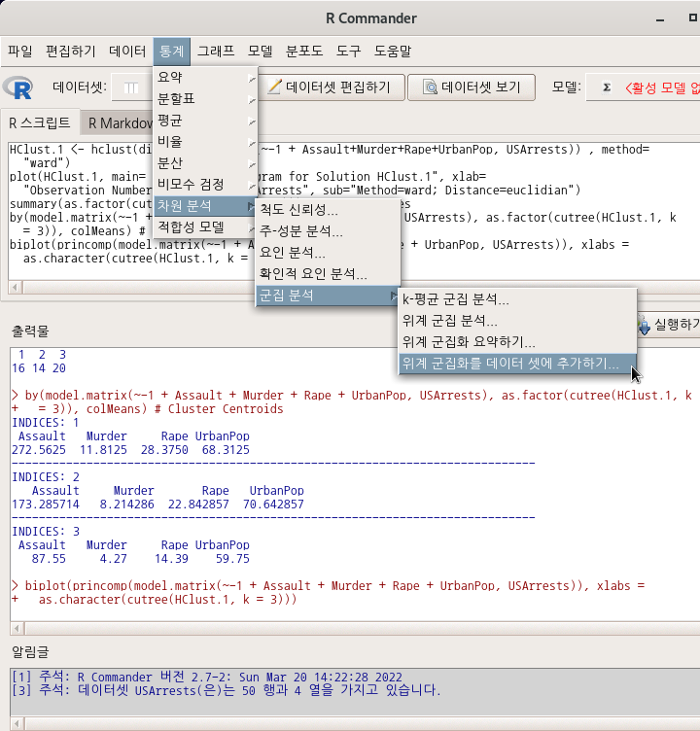
Task: Open the 모델 menu
Action: point(260,51)
